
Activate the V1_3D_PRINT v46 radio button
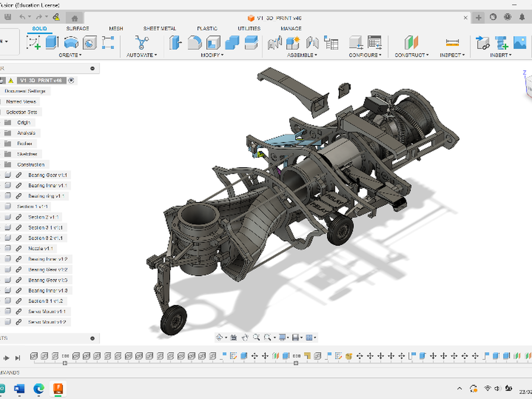[x=71, y=80]
